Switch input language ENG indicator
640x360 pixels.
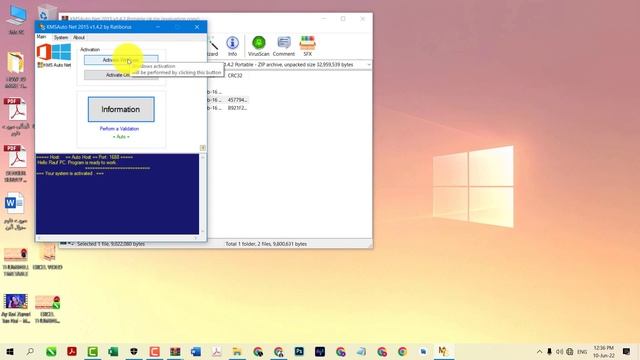pos(582,352)
